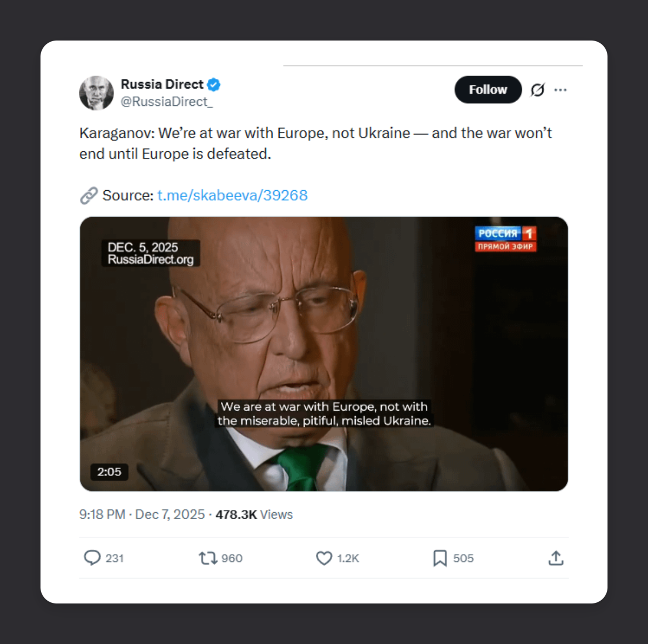648x644 pixels.
Task: Open the three-dot more options menu
Action: pyautogui.click(x=561, y=90)
